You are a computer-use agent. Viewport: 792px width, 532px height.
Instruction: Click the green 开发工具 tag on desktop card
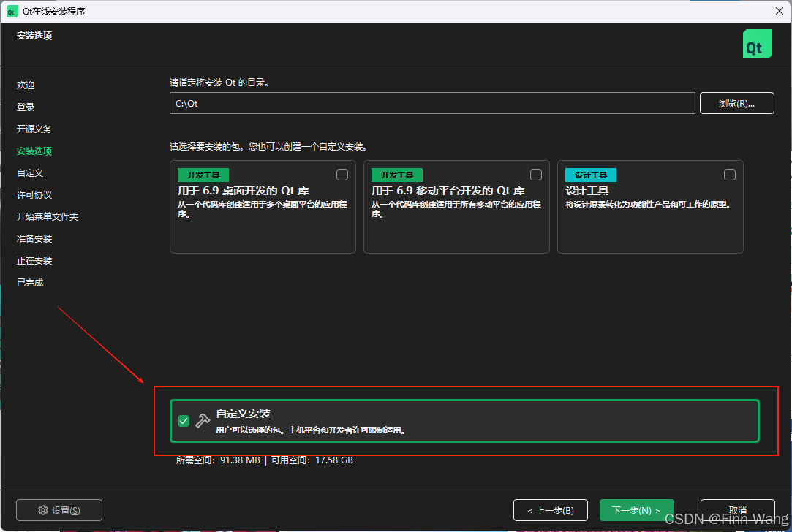[203, 175]
